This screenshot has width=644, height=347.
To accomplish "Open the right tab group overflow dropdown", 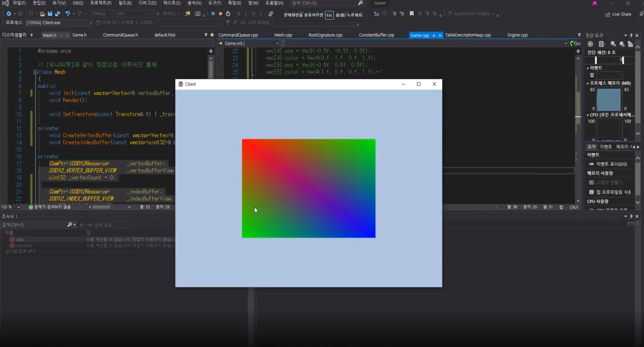I will [579, 35].
